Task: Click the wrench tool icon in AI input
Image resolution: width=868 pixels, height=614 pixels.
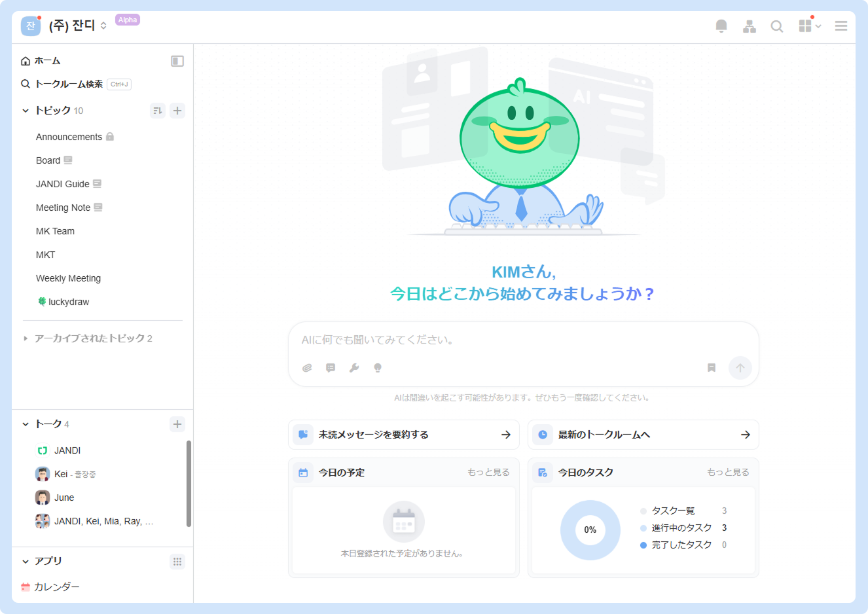Action: point(354,368)
